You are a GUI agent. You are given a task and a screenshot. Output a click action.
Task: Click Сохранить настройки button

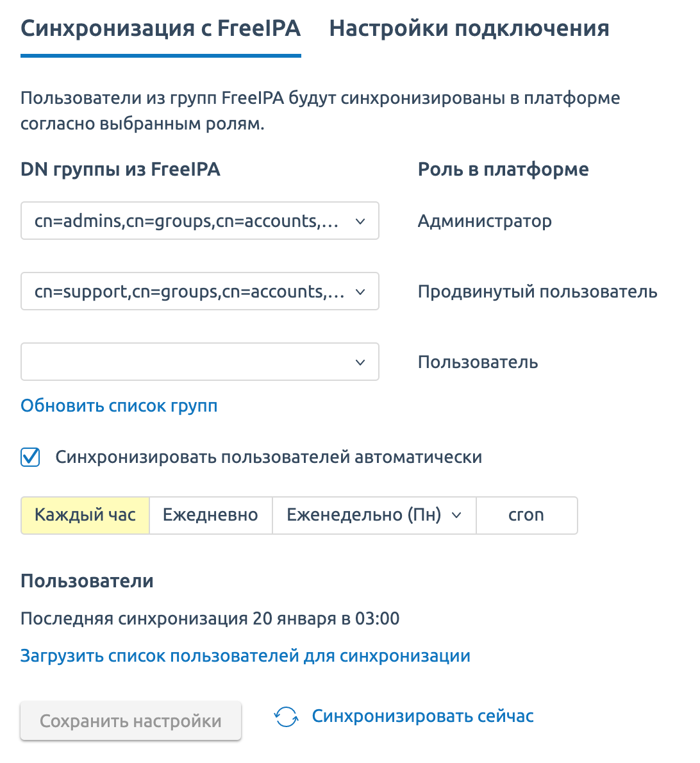(x=131, y=721)
